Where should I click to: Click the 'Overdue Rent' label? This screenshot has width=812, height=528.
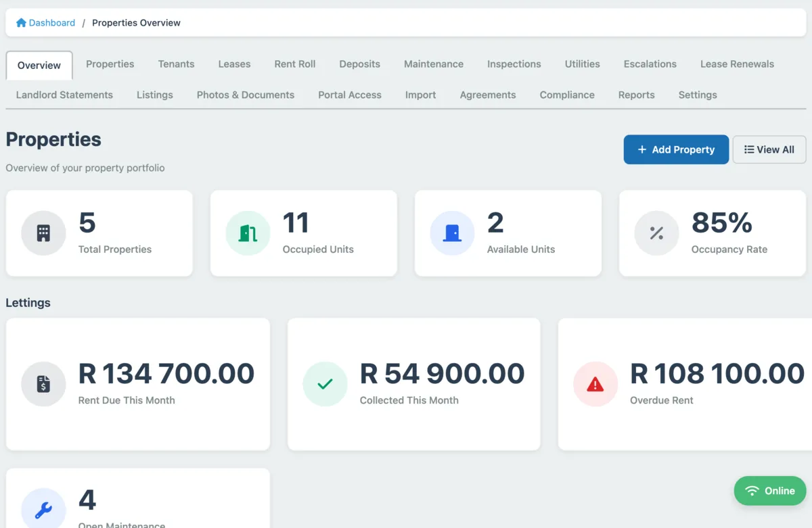pyautogui.click(x=662, y=400)
